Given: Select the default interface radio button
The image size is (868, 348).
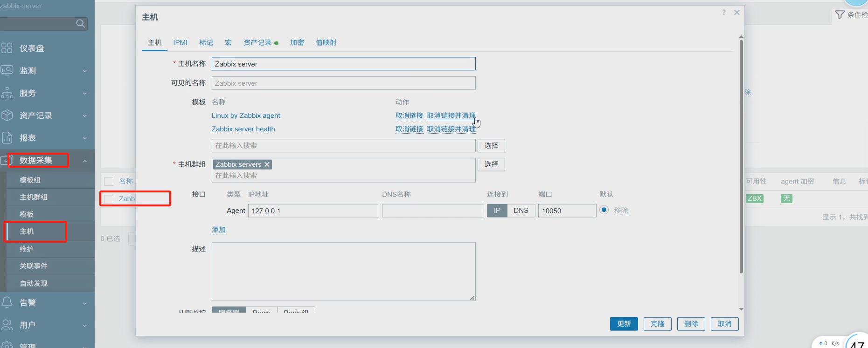Looking at the screenshot, I should 604,210.
